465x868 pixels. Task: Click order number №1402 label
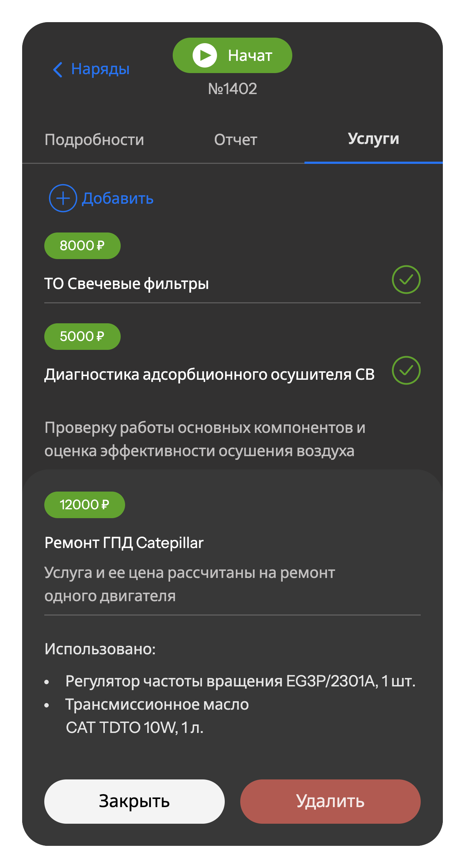tap(232, 89)
